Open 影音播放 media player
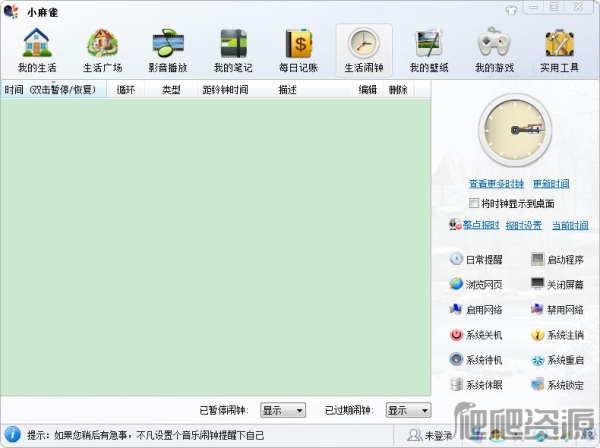600x448 pixels. [168, 51]
